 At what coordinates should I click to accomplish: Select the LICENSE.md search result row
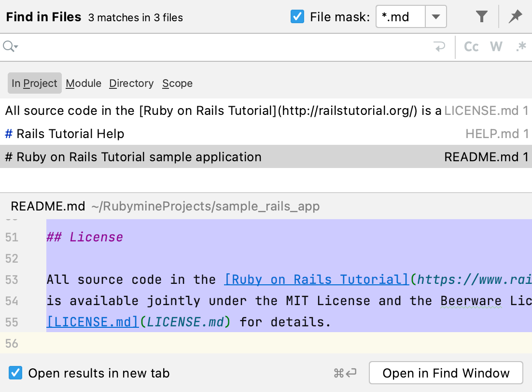pos(193,111)
